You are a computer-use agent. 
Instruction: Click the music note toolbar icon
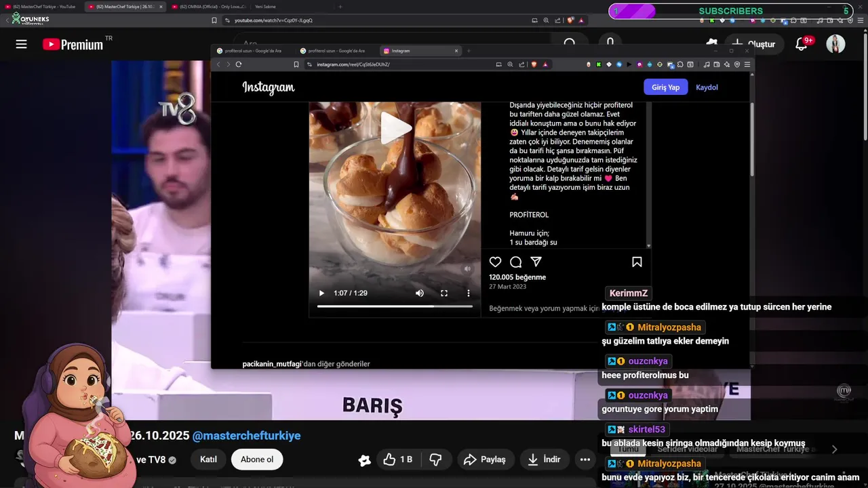click(x=707, y=64)
